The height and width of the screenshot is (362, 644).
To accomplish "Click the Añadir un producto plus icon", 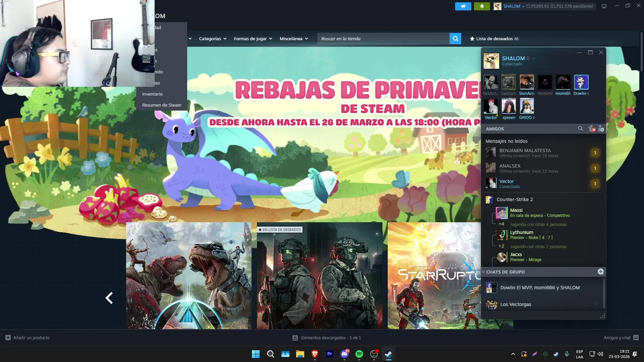I will point(8,338).
